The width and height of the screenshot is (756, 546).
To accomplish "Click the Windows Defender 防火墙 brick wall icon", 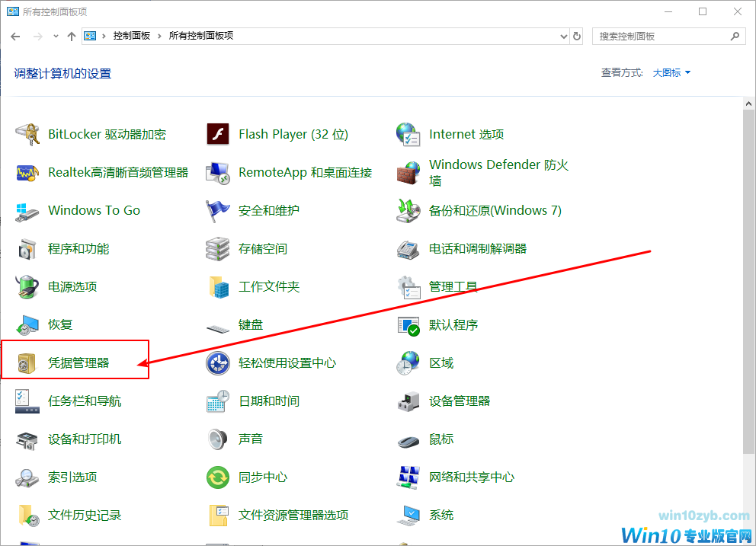I will tap(408, 173).
